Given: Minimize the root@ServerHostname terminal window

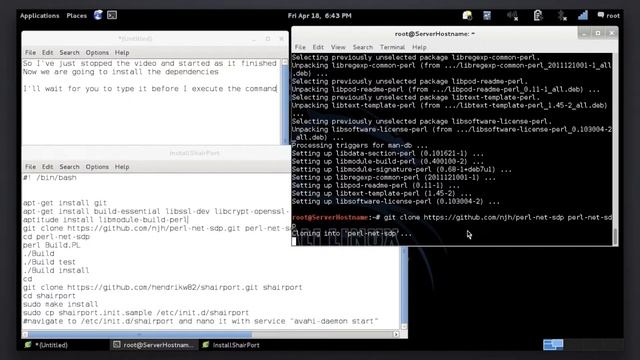Looking at the screenshot, I should [584, 33].
